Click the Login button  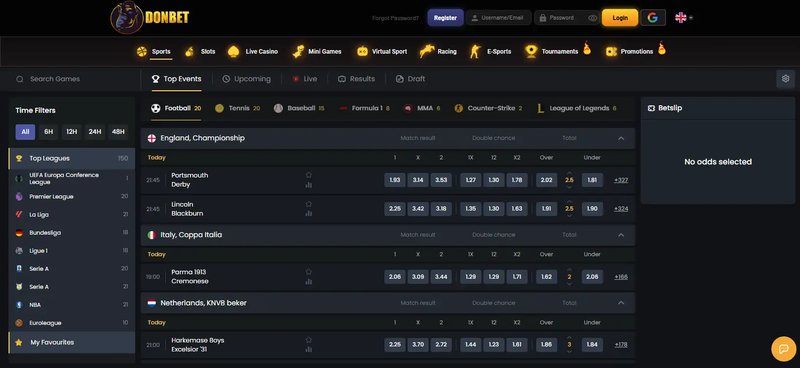point(620,18)
